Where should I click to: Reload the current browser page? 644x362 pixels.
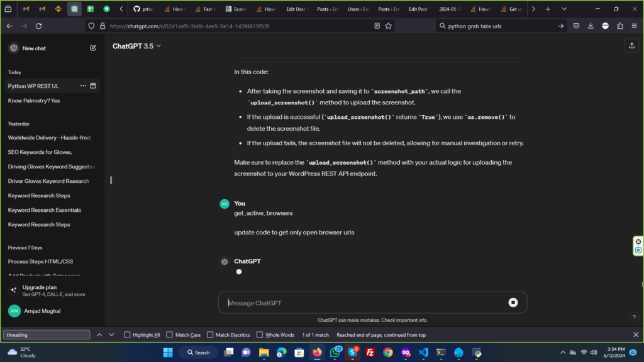(x=39, y=26)
